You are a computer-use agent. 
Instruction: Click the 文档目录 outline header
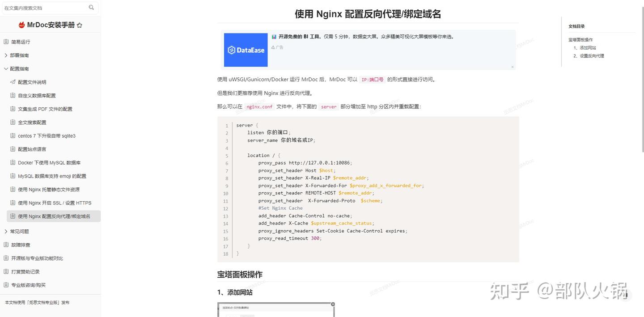coord(576,26)
